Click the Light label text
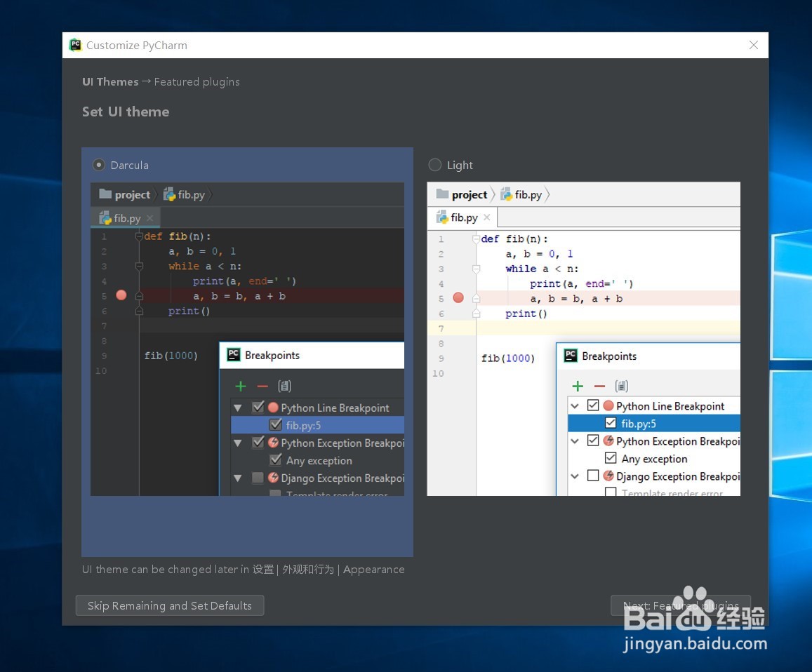 [x=460, y=165]
